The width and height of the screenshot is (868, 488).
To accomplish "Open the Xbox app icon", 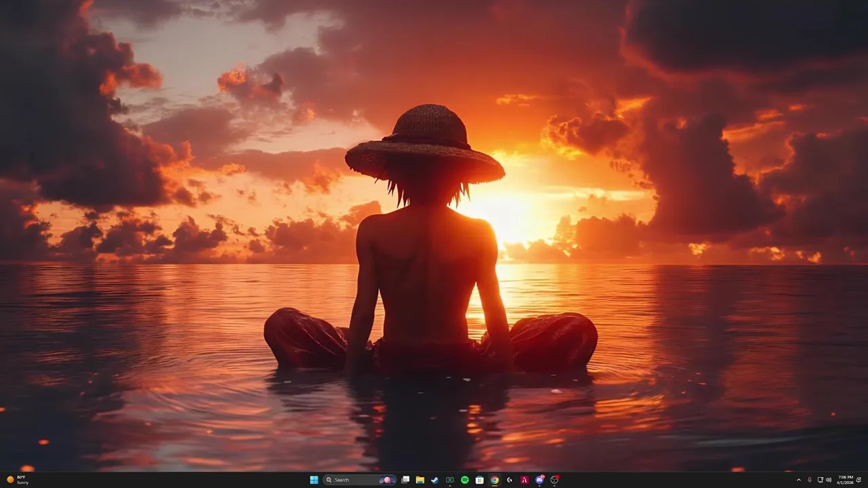I will tap(450, 480).
